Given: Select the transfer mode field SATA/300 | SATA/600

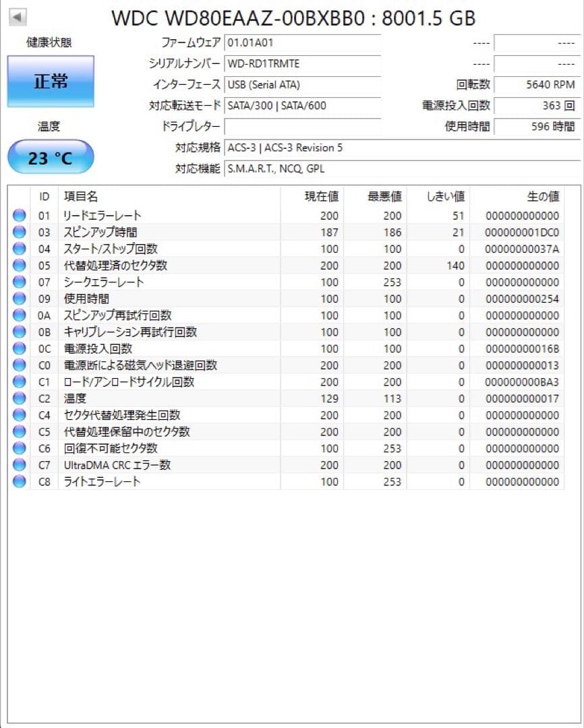Looking at the screenshot, I should (x=303, y=105).
